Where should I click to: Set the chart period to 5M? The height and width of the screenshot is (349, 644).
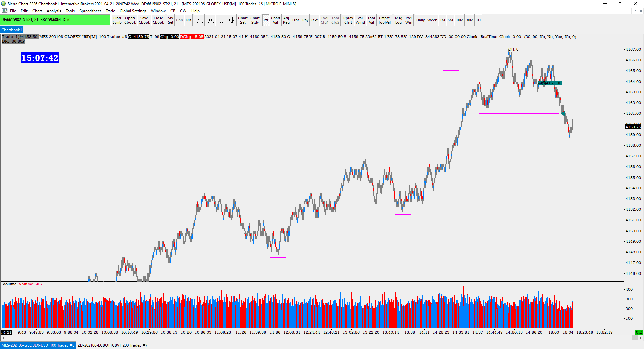pyautogui.click(x=450, y=20)
